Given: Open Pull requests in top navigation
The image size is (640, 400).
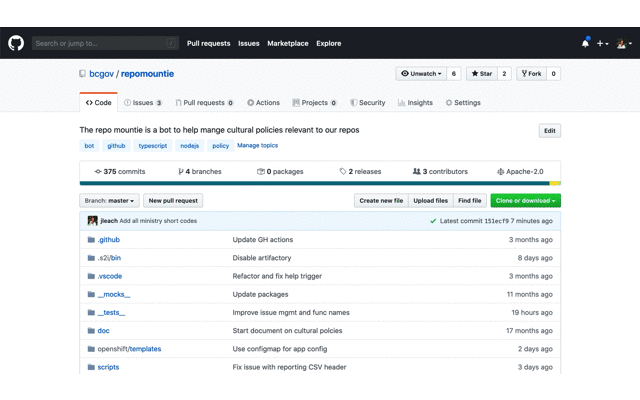Looking at the screenshot, I should pos(209,43).
